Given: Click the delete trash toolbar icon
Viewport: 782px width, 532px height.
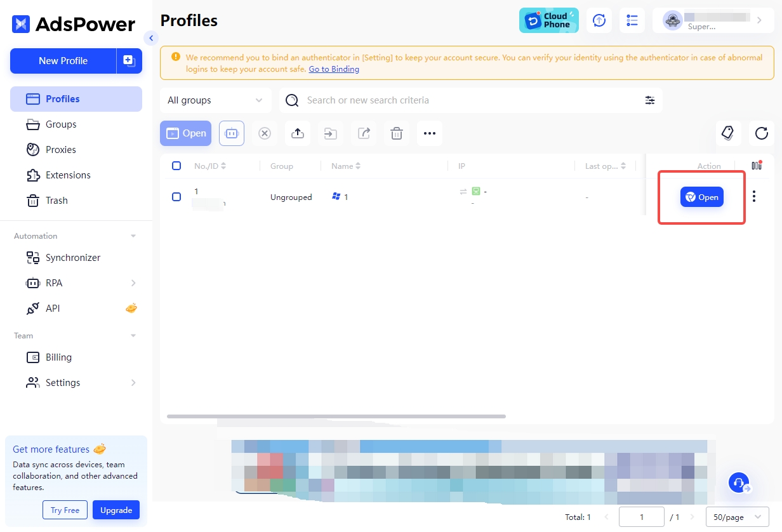Looking at the screenshot, I should (397, 133).
